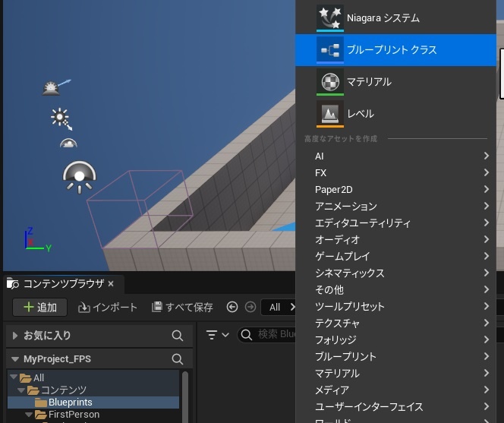Click the asset search input field
504x423 pixels.
266,335
